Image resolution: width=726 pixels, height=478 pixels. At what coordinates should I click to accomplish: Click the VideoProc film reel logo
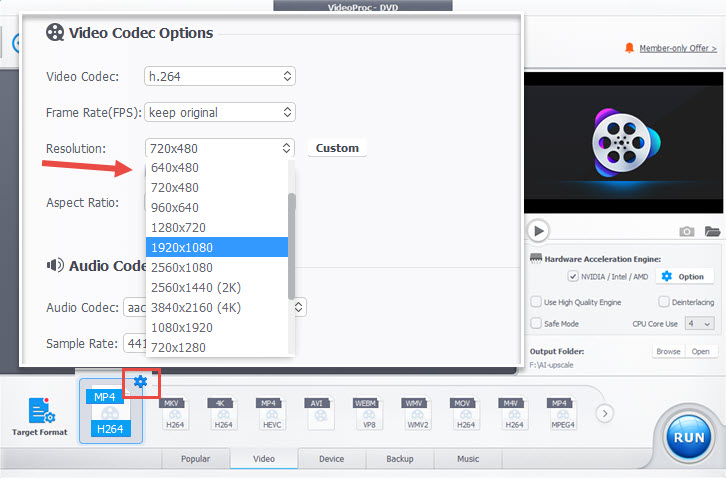626,143
